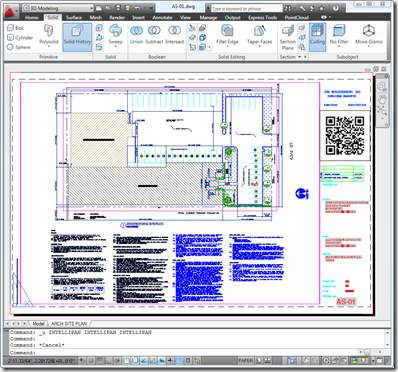Viewport: 398px width, 372px height.
Task: Click the Subobject panel title
Action: click(347, 57)
